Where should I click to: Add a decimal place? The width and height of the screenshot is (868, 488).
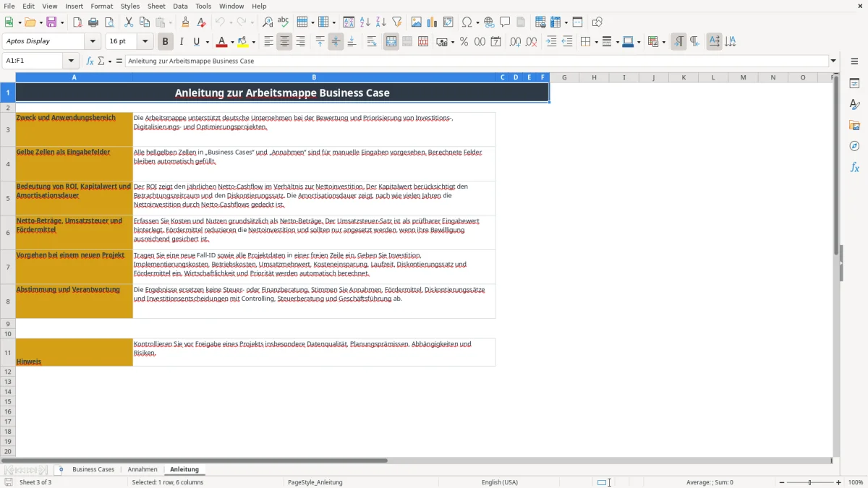click(x=516, y=42)
